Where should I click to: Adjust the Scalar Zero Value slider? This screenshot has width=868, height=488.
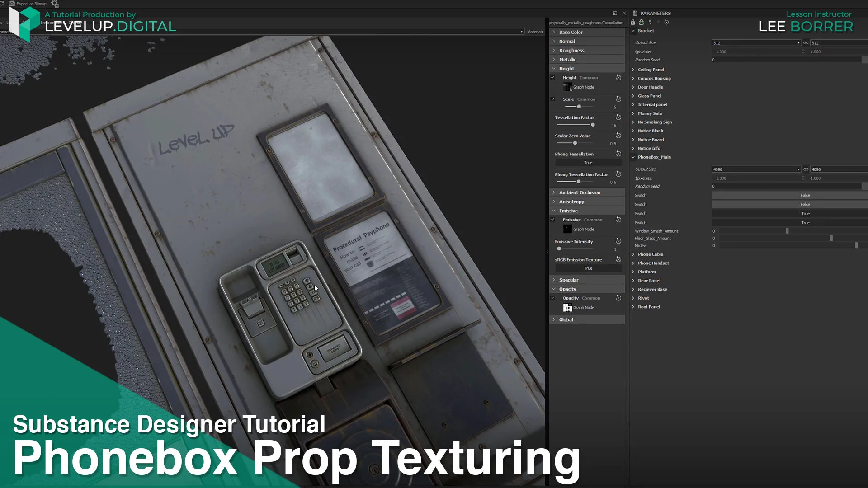coord(575,143)
